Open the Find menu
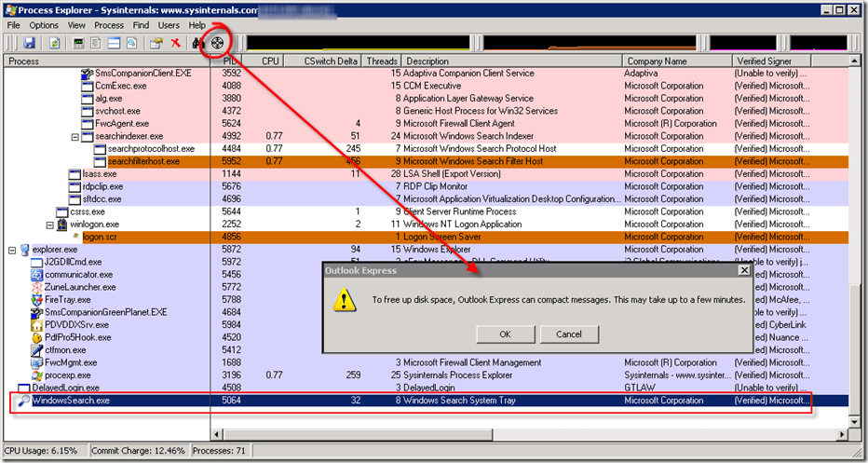 (141, 25)
